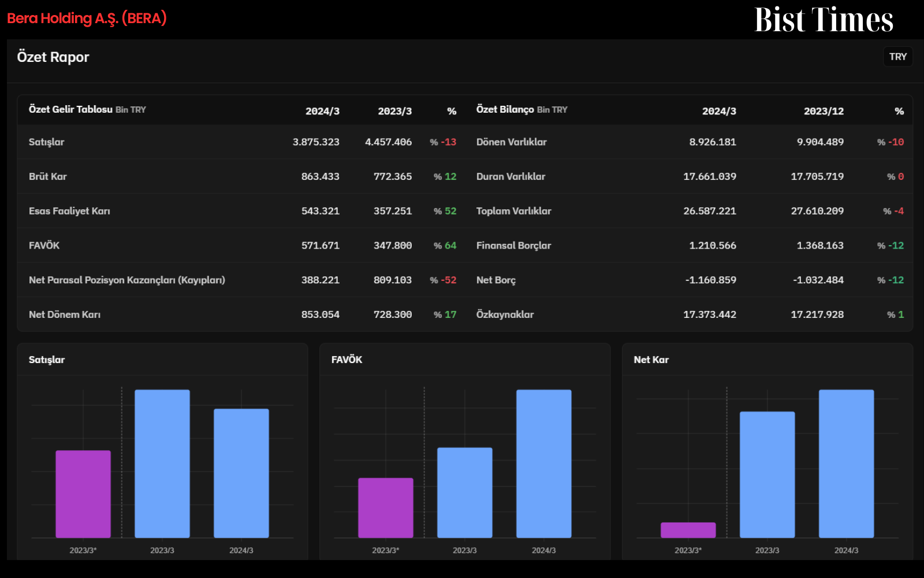
Task: Click the small purple bar in Net Kar chart
Action: click(688, 530)
